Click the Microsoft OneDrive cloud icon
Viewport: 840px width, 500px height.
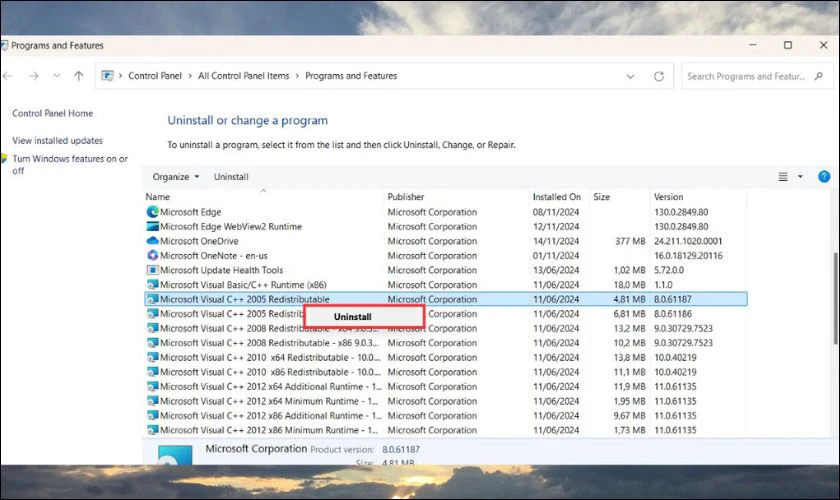[x=153, y=241]
